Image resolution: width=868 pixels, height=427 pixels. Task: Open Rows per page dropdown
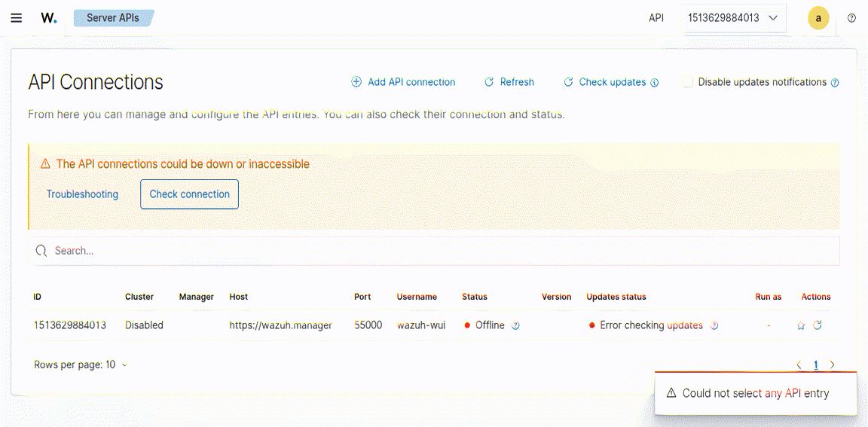click(x=81, y=365)
